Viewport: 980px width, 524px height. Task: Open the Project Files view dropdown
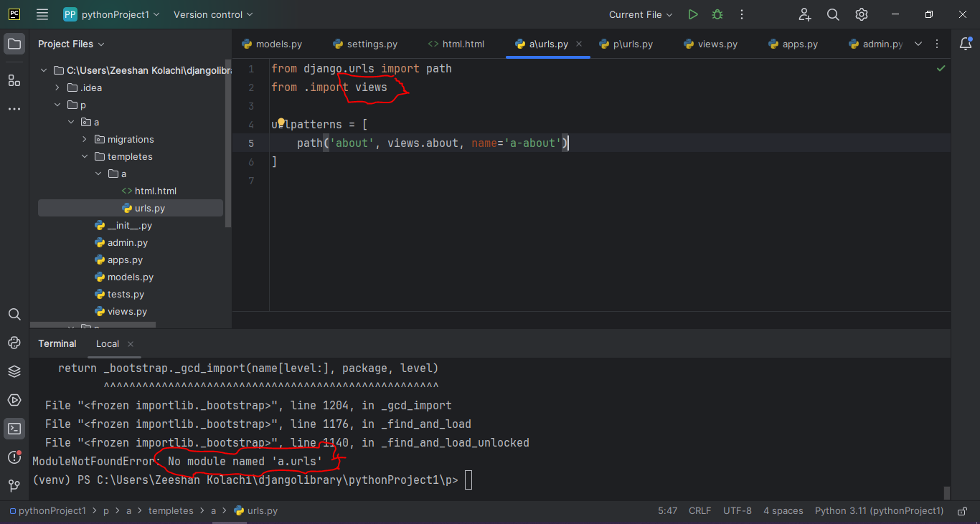pyautogui.click(x=71, y=44)
